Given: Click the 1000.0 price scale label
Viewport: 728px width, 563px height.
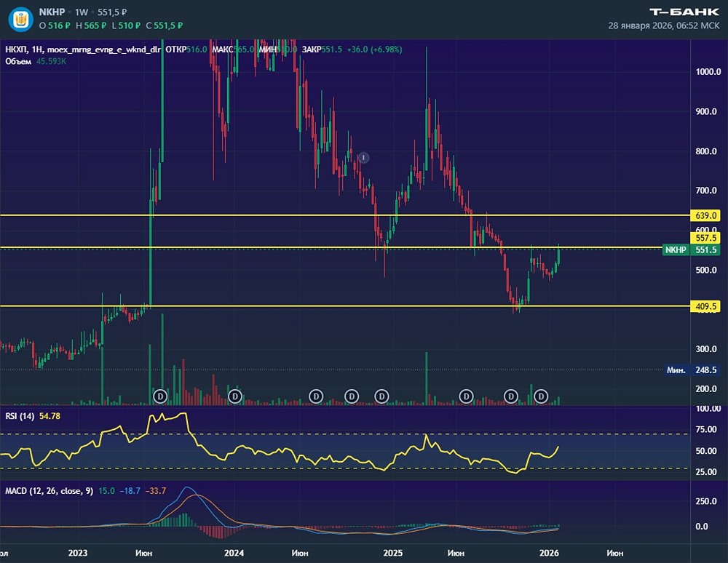Looking at the screenshot, I should [708, 72].
